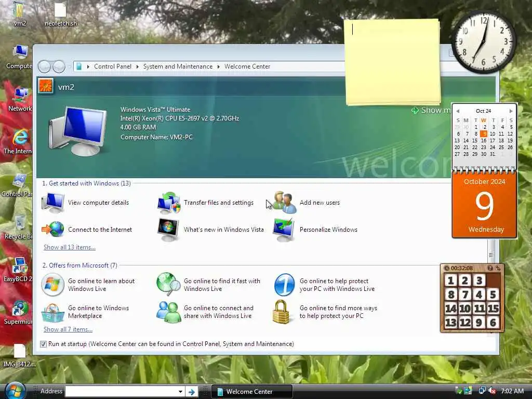Click the Transfer files and settings icon
Viewport: 532px width, 399px height.
[169, 203]
